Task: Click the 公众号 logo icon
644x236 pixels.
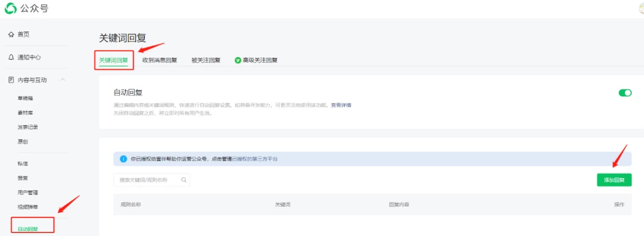Action: coord(11,8)
